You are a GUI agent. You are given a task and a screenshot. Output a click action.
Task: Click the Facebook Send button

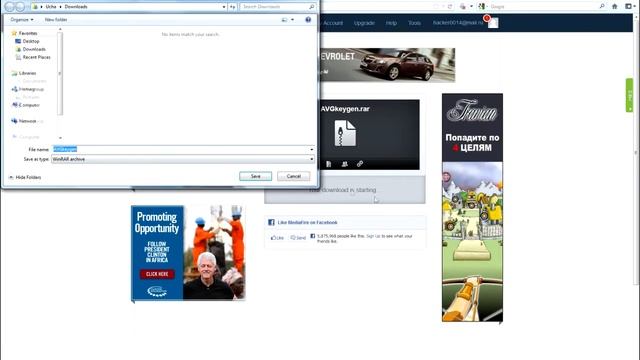click(x=298, y=238)
